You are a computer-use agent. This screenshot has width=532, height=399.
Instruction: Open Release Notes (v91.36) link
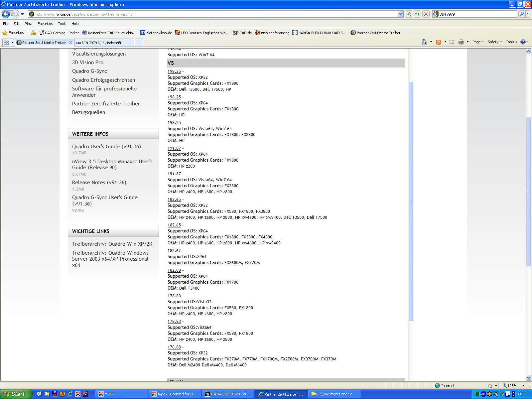(x=99, y=183)
